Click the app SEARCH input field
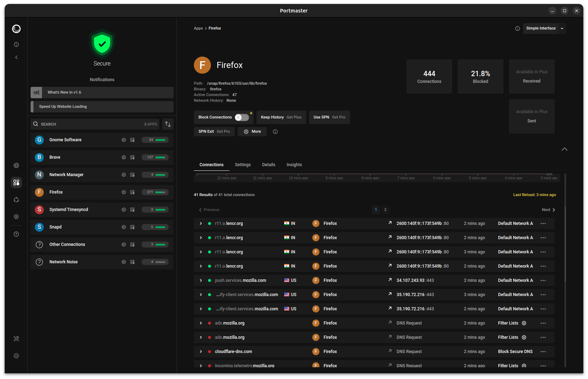Viewport: 588px width, 379px height. point(95,124)
